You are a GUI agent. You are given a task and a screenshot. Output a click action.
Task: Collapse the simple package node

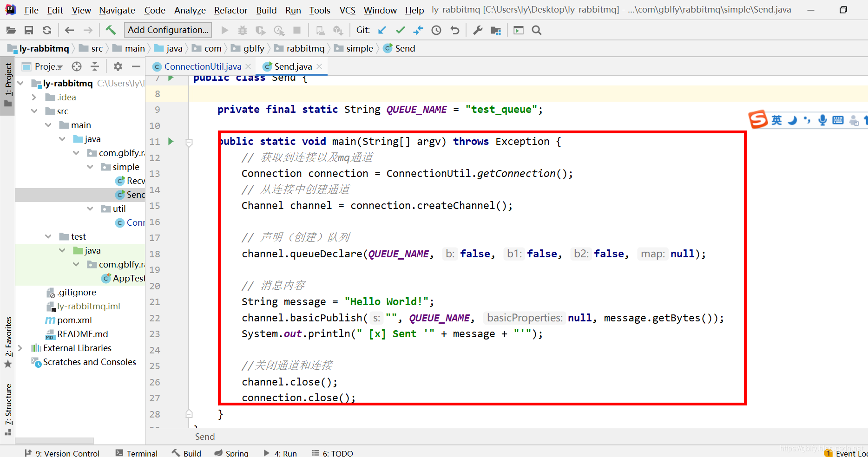point(90,167)
